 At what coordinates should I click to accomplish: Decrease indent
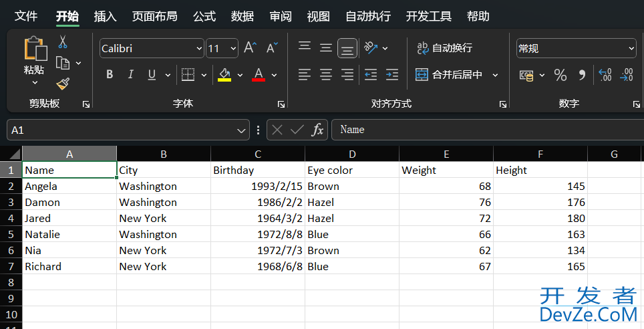[371, 74]
